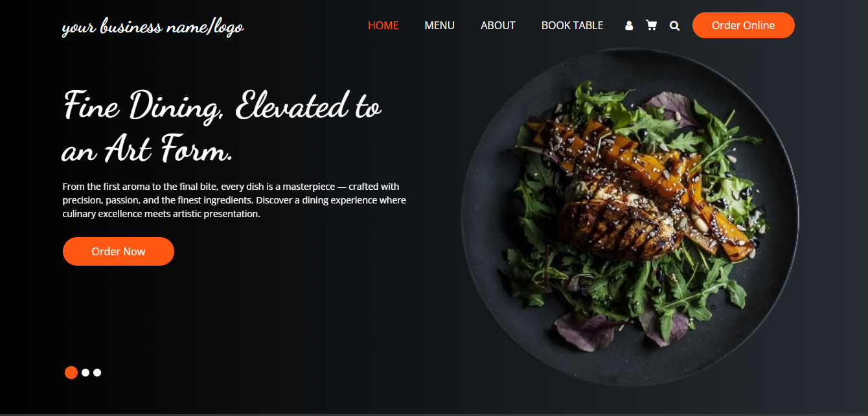Open the BOOK TABLE nav link
Screen dimensions: 868x416
point(573,25)
